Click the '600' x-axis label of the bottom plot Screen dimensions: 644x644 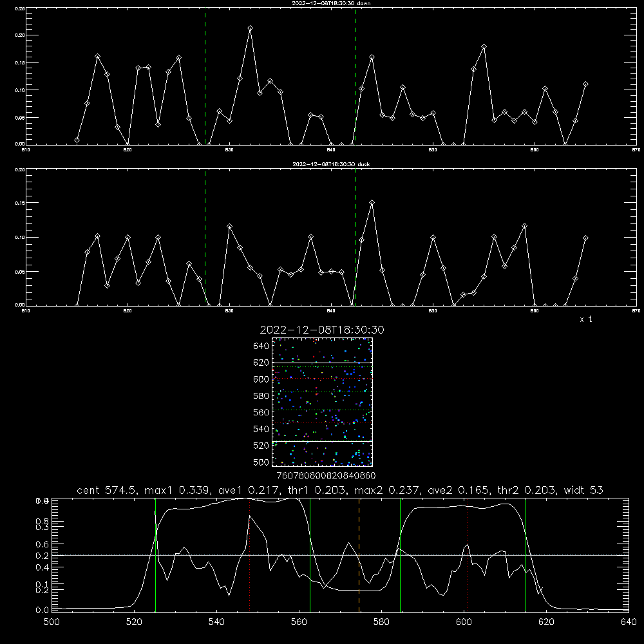pos(464,622)
